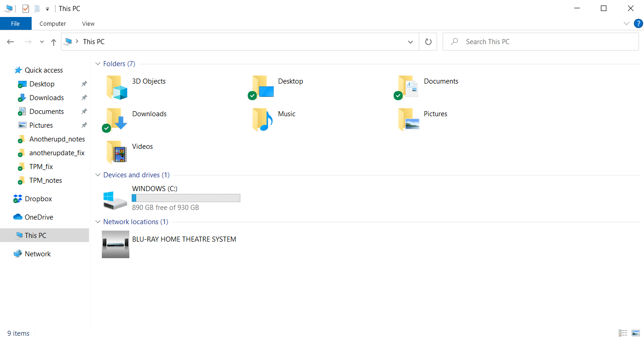This screenshot has width=644, height=339.
Task: Unpin Desktop using its pin icon
Action: (84, 84)
